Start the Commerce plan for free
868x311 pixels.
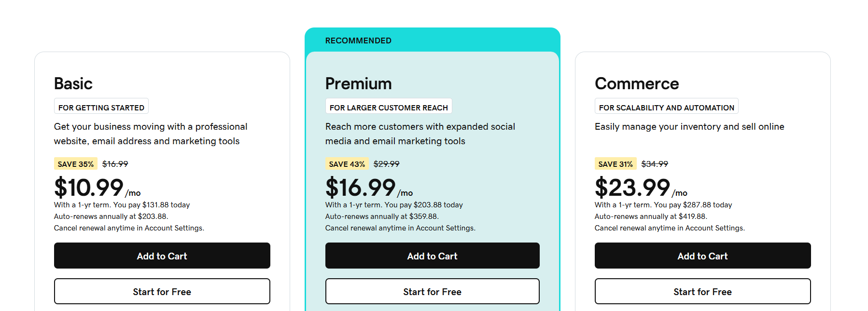[x=702, y=291]
